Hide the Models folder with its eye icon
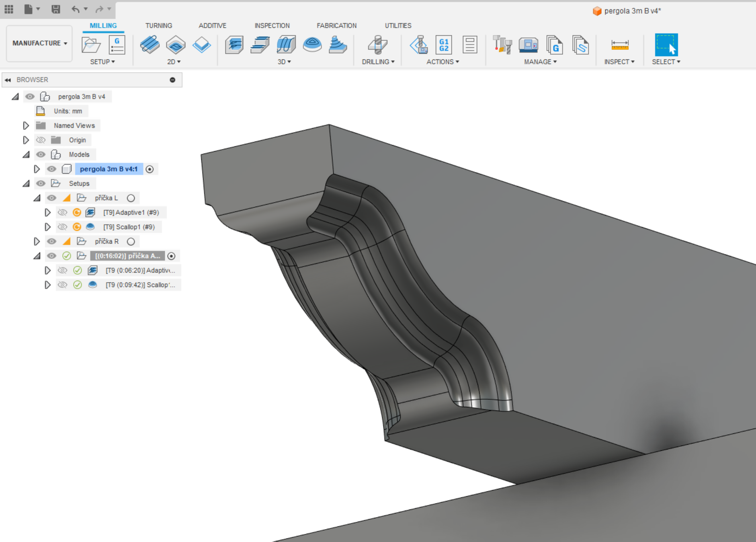 click(x=41, y=154)
